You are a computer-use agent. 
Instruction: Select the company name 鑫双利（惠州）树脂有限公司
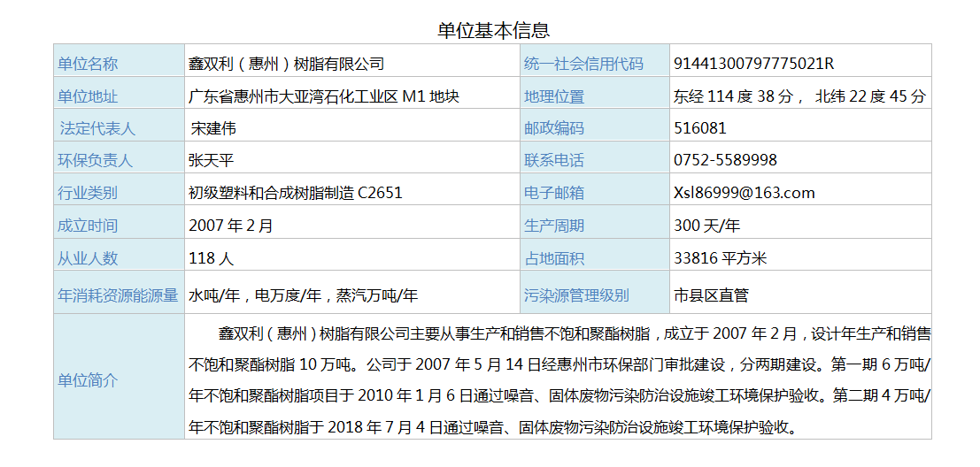tap(287, 64)
